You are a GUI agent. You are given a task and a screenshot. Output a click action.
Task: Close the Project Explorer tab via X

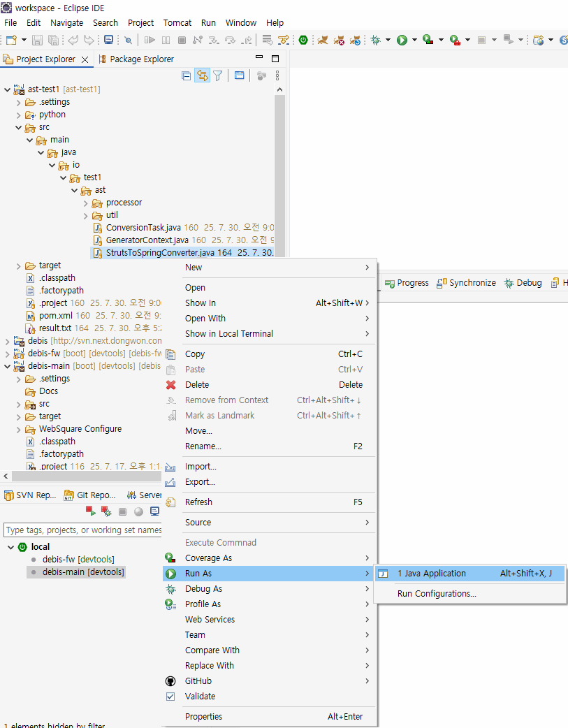[85, 59]
